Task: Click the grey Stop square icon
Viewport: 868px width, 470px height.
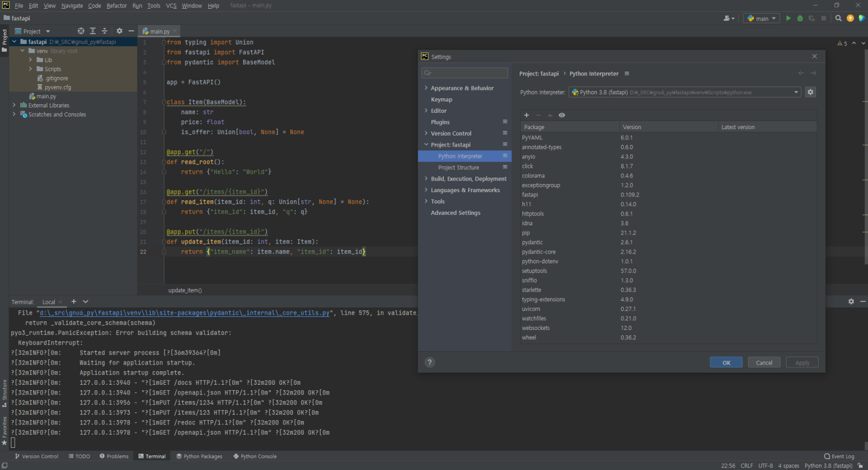Action: 824,18
